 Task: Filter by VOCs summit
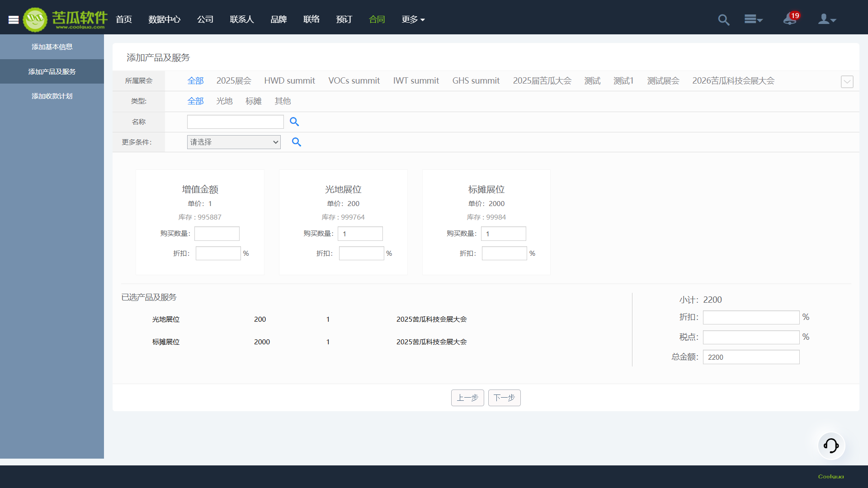(354, 81)
